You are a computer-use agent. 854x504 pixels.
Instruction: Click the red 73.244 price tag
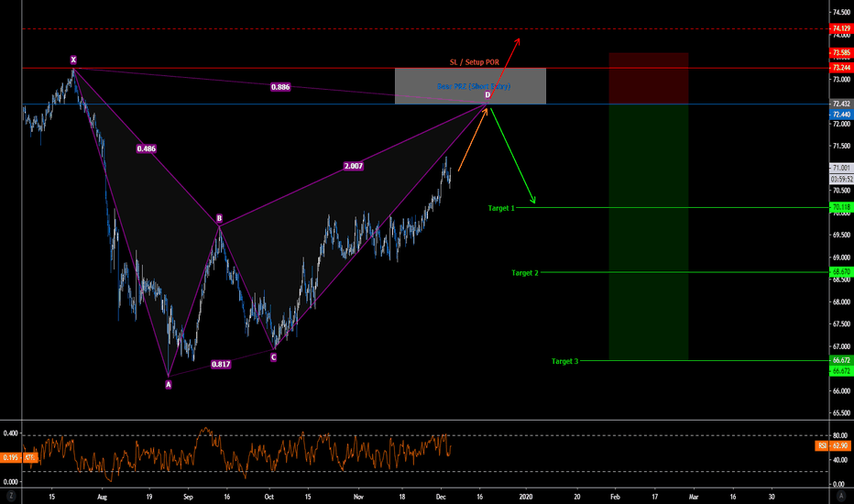(840, 68)
